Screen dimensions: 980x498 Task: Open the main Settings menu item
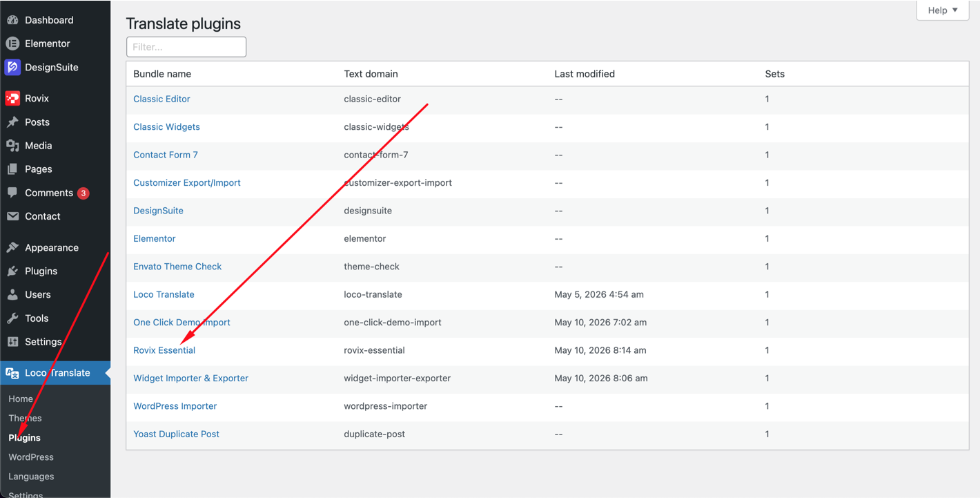pyautogui.click(x=43, y=342)
